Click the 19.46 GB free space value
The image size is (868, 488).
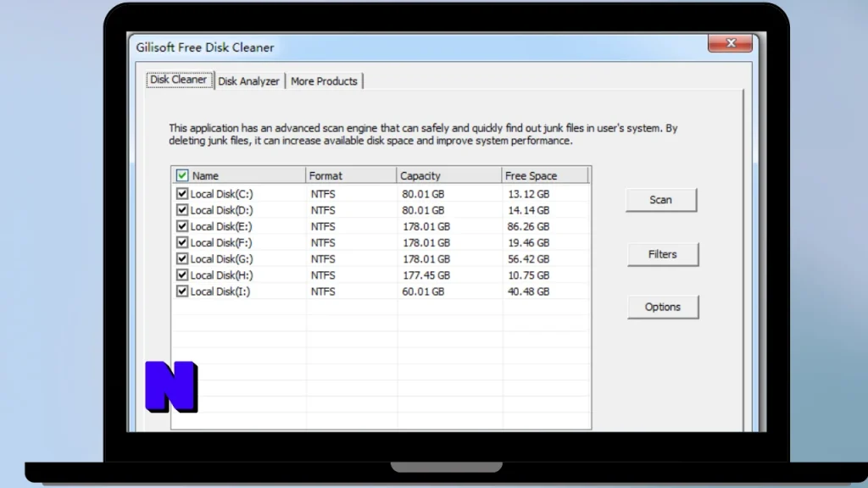pos(529,242)
